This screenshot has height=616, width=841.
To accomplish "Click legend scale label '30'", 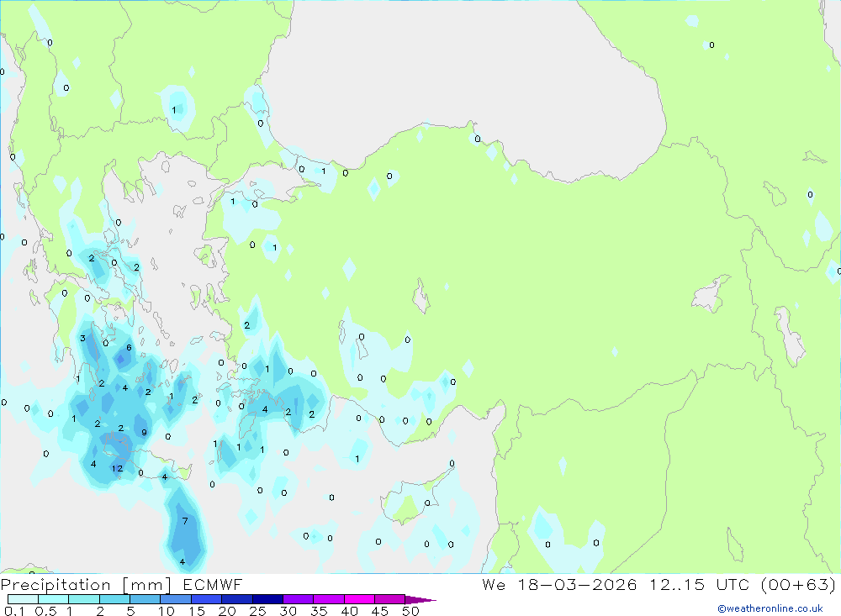I will (288, 611).
